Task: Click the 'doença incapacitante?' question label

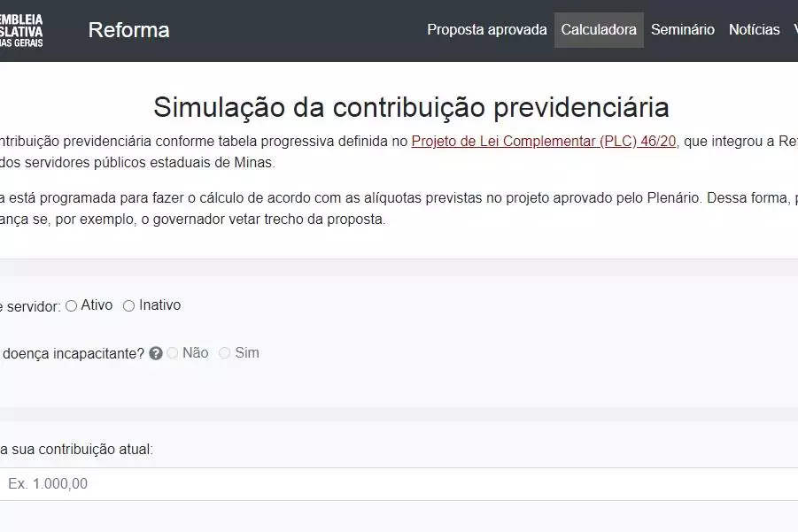Action: point(73,353)
